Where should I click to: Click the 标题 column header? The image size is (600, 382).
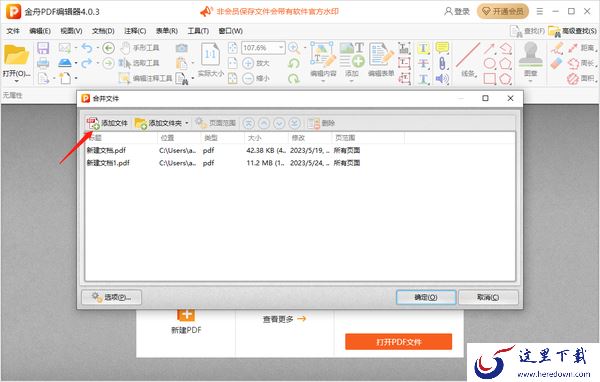[x=121, y=138]
